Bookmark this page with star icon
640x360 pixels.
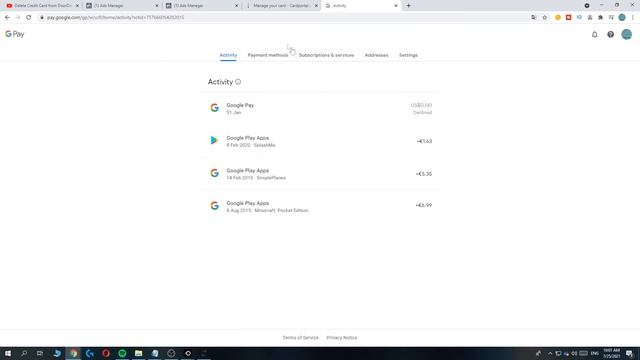(544, 18)
